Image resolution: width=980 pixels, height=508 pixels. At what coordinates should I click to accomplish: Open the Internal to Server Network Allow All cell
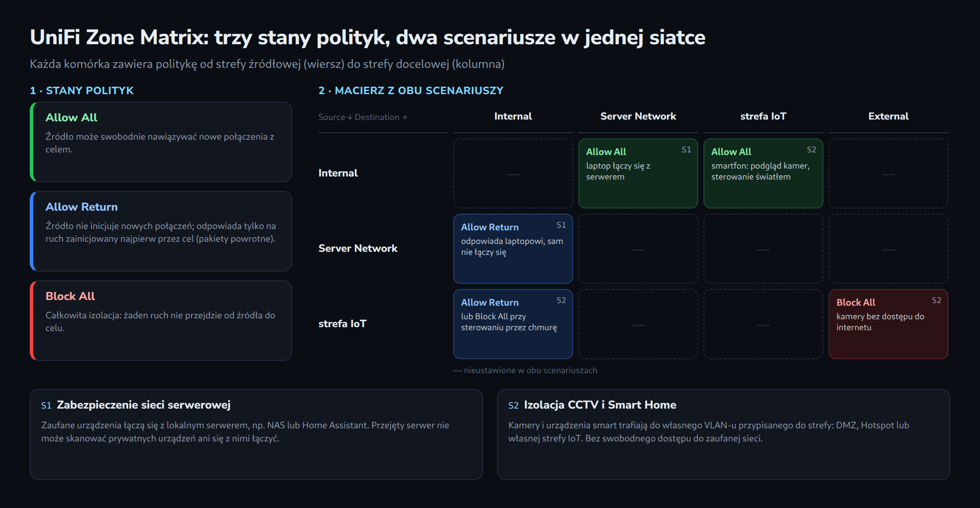pyautogui.click(x=638, y=173)
